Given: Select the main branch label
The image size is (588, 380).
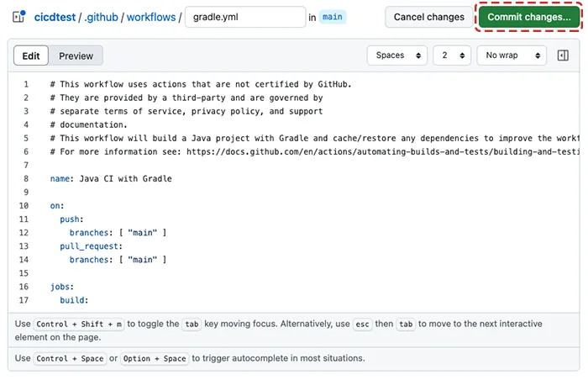Looking at the screenshot, I should click(333, 17).
